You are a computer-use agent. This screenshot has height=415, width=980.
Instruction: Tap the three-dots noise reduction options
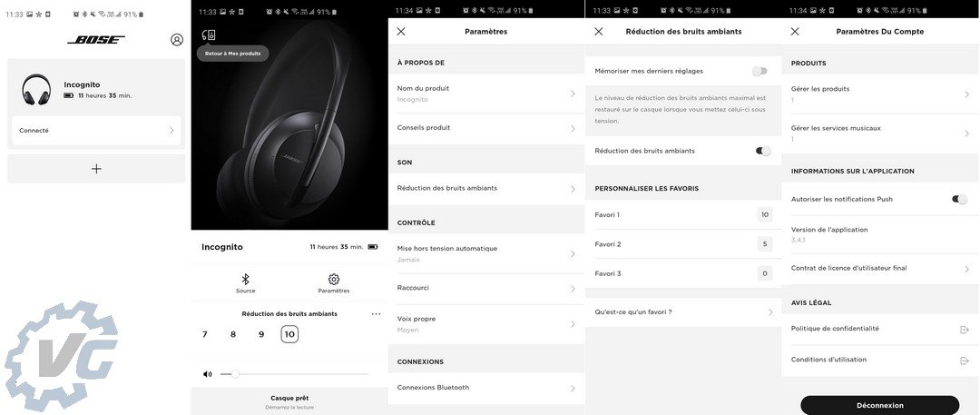tap(376, 314)
